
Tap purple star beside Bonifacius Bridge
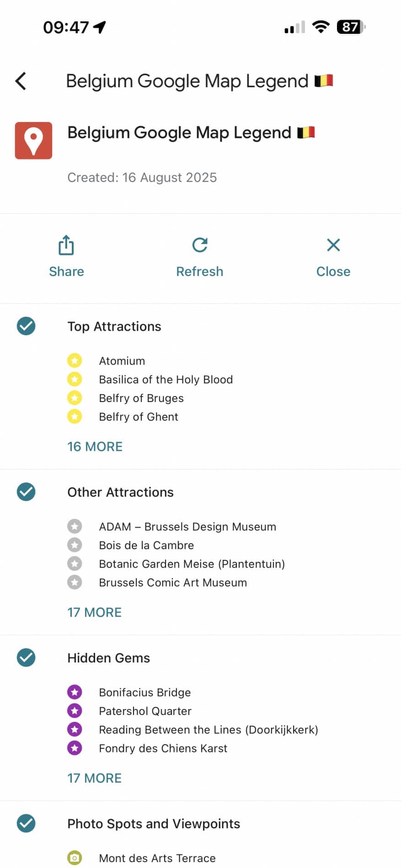[x=75, y=692]
